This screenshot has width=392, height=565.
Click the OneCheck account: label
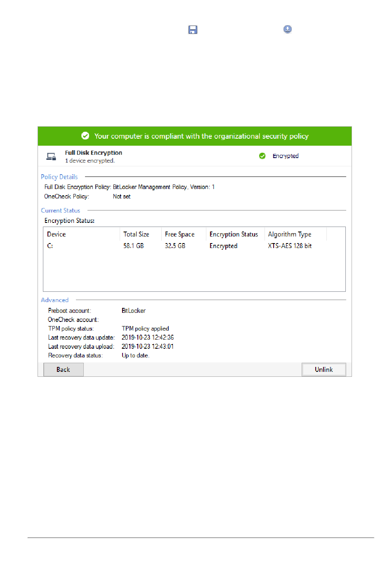[73, 319]
